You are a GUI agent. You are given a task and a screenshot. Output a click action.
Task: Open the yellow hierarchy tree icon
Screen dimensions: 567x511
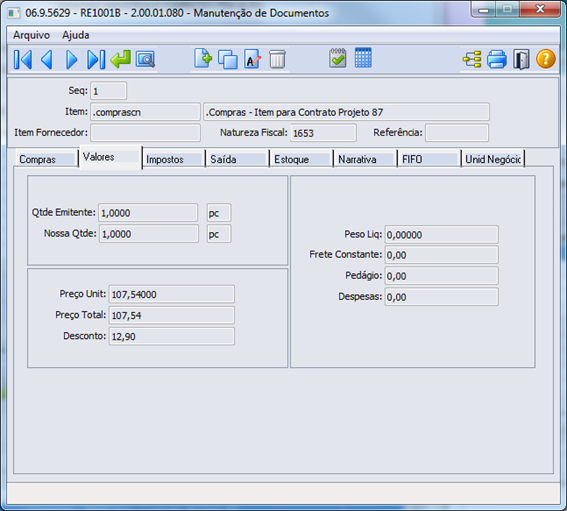[472, 59]
